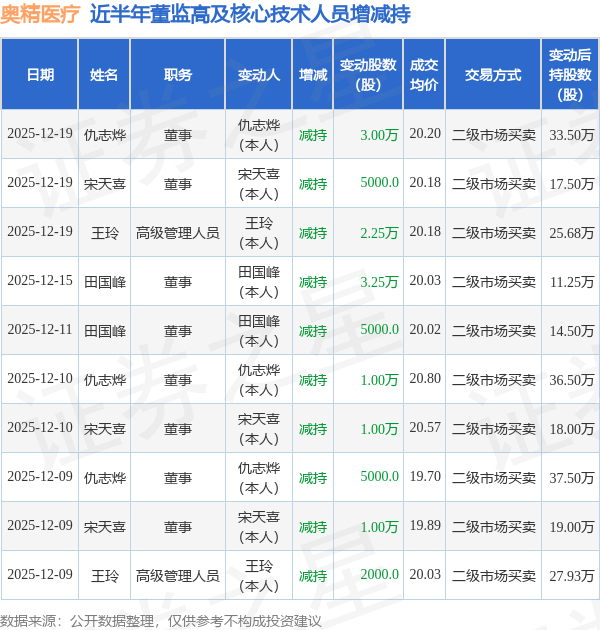Click the date cell 2025-12-11

pos(40,329)
